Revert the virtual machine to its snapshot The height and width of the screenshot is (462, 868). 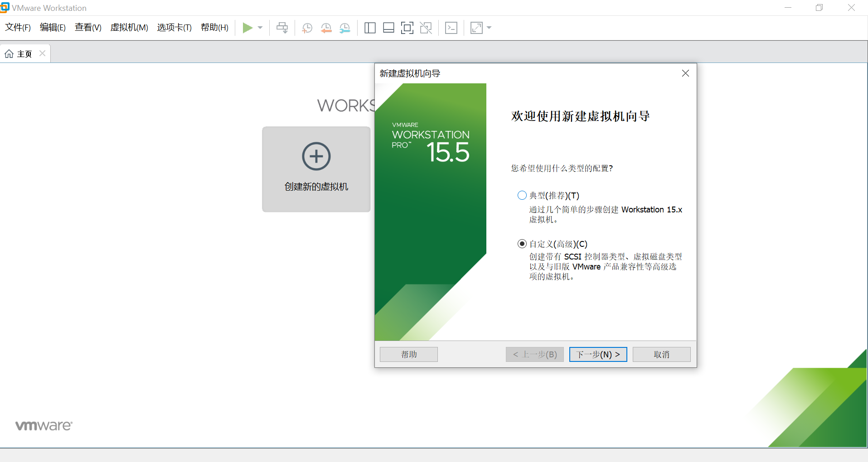[326, 28]
